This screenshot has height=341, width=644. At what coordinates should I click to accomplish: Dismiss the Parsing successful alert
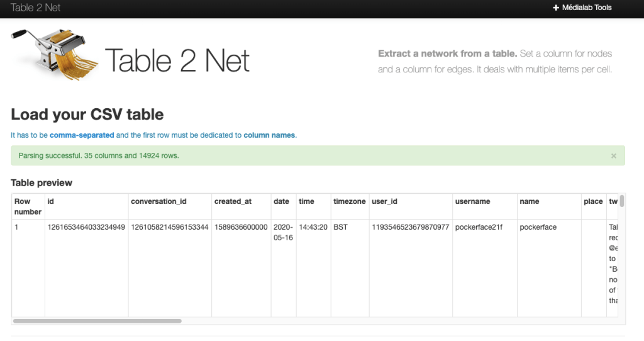coord(614,155)
